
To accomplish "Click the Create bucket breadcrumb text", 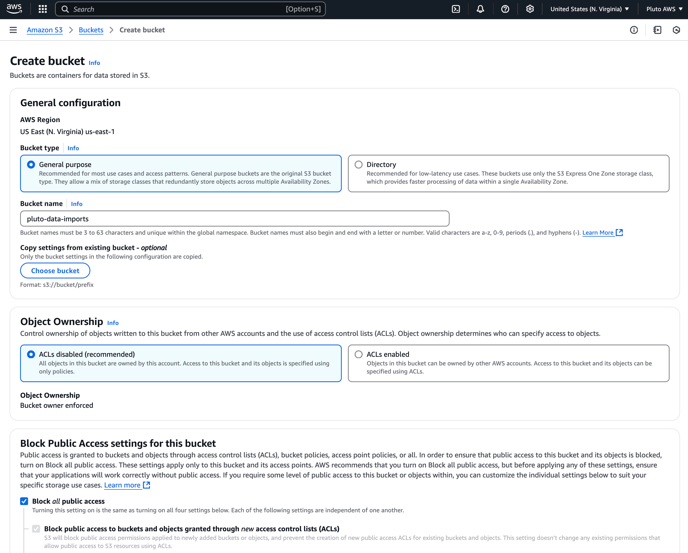I will 142,30.
